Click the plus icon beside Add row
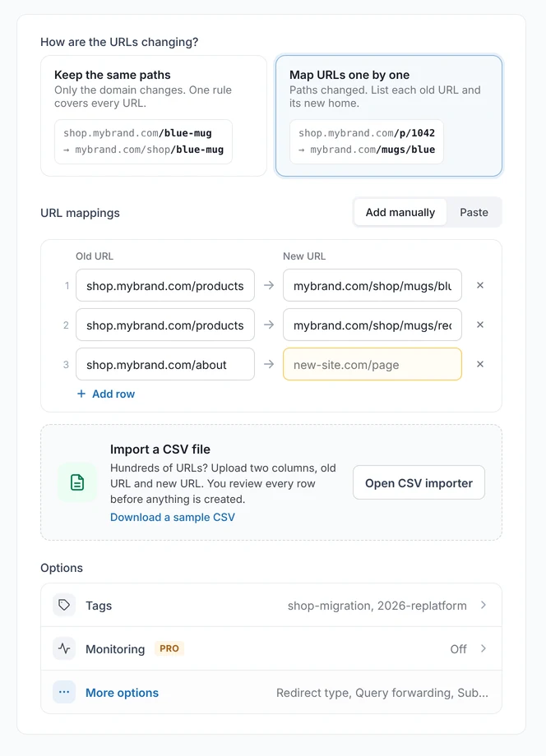This screenshot has width=546, height=756. (81, 394)
